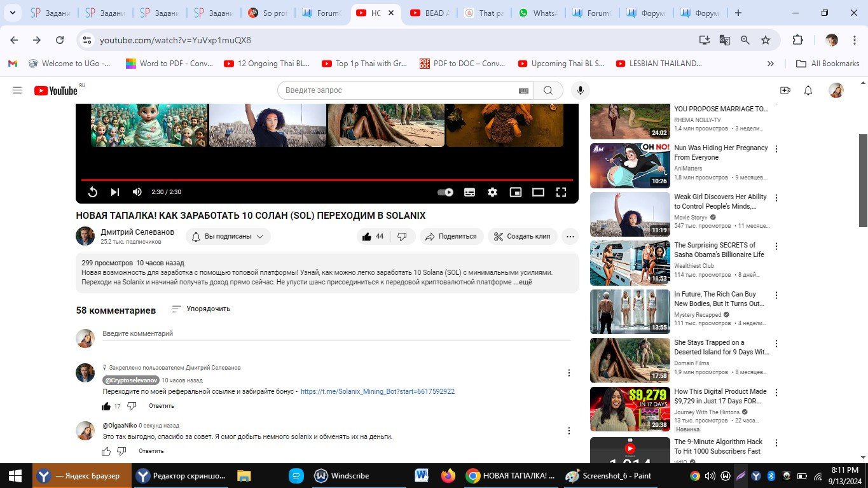Seek on the red video progress bar
This screenshot has width=868, height=488.
327,180
